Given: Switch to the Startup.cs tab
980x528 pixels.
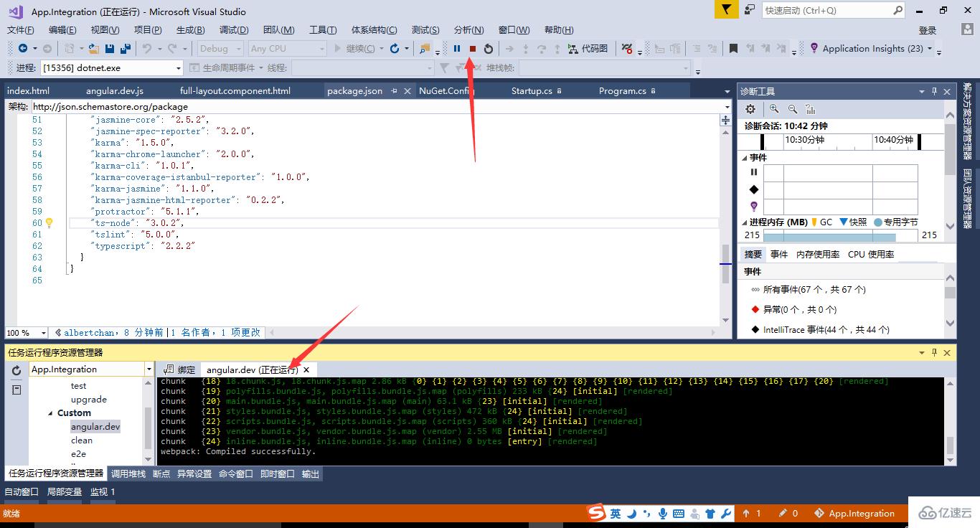Looking at the screenshot, I should tap(532, 91).
